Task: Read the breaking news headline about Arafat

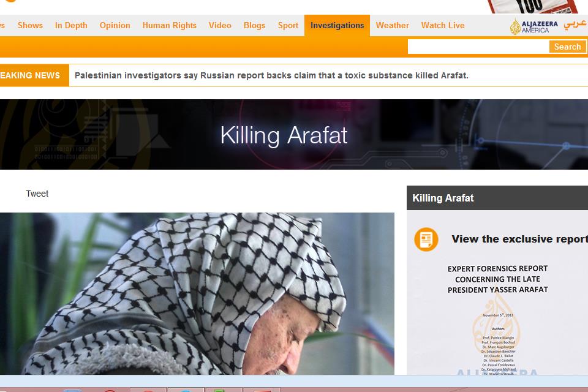Action: [x=271, y=75]
